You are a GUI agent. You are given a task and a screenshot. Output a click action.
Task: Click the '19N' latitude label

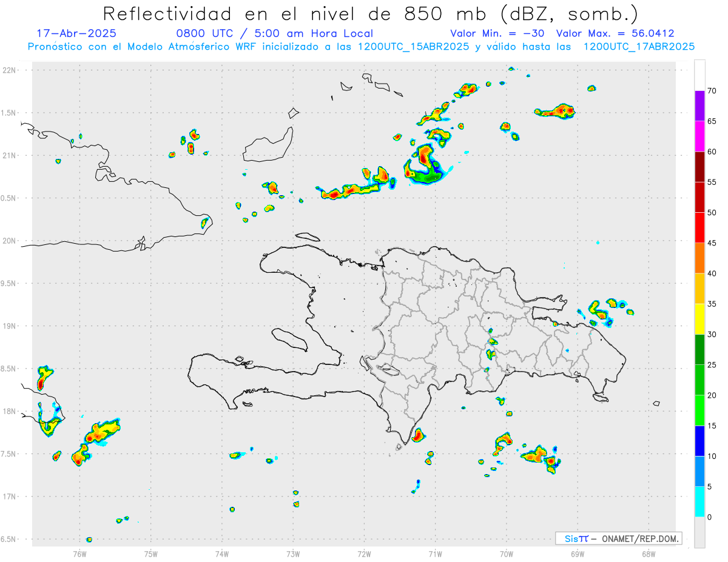(10, 326)
